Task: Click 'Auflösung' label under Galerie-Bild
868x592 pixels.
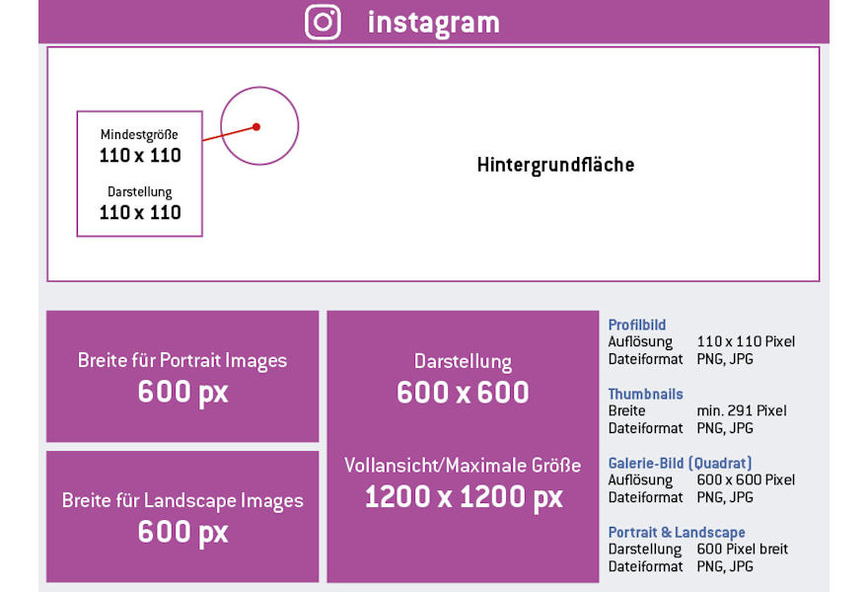Action: [x=640, y=481]
